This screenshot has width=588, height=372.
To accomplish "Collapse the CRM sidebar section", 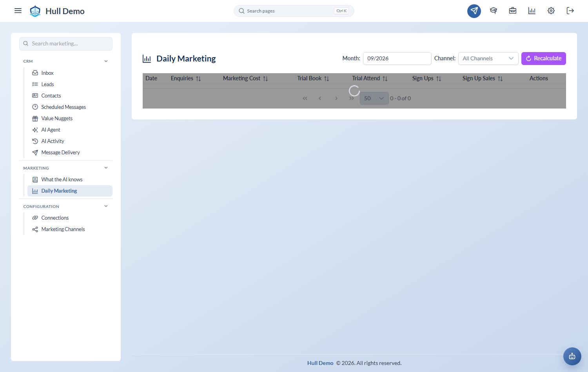I will pyautogui.click(x=106, y=61).
